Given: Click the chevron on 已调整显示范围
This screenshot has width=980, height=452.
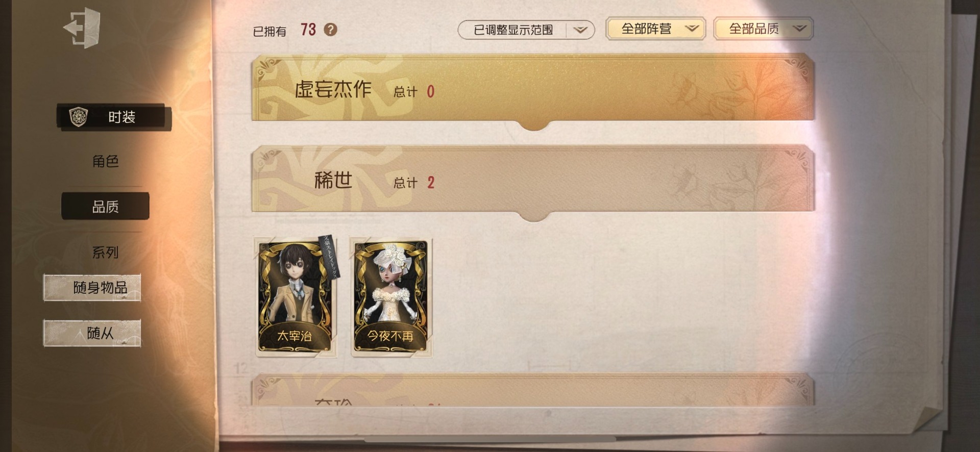Looking at the screenshot, I should click(580, 30).
